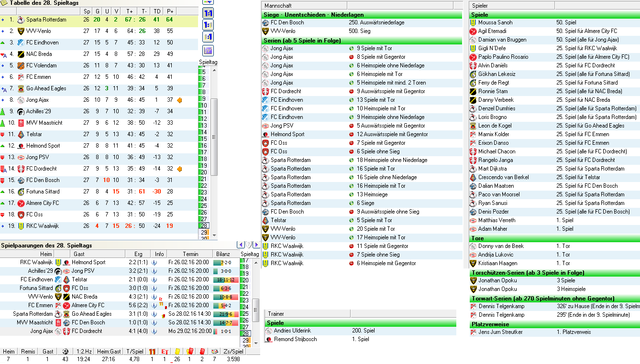The height and width of the screenshot is (364, 640).
Task: Click the orange arrow marker beside FC Dordrecht's 32 points
Action: [x=179, y=169]
